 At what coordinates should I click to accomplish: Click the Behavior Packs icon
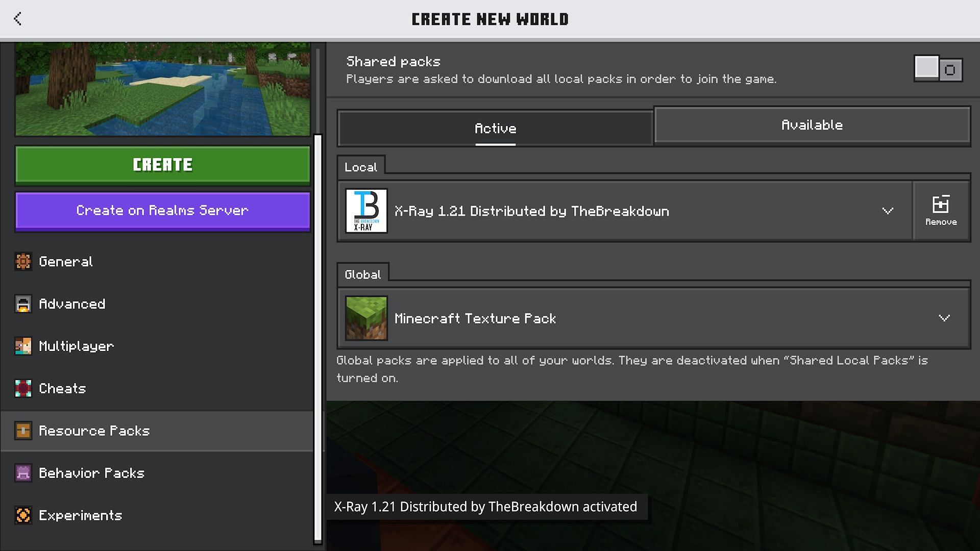click(x=23, y=472)
